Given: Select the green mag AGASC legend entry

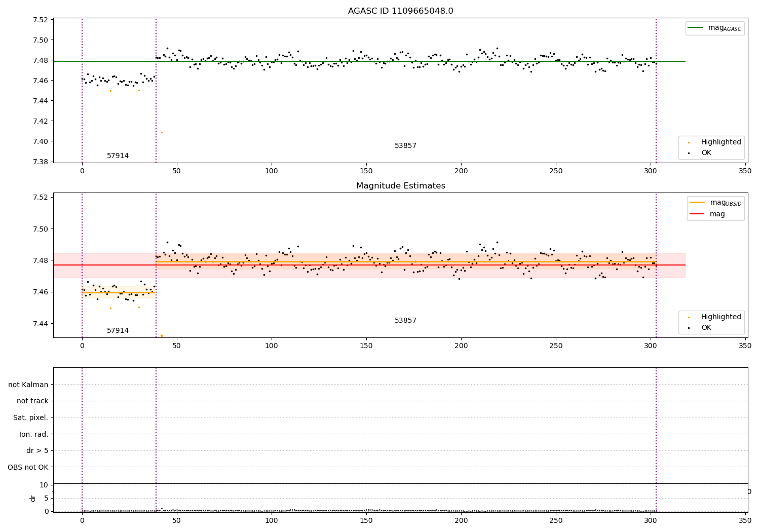Looking at the screenshot, I should coord(714,28).
